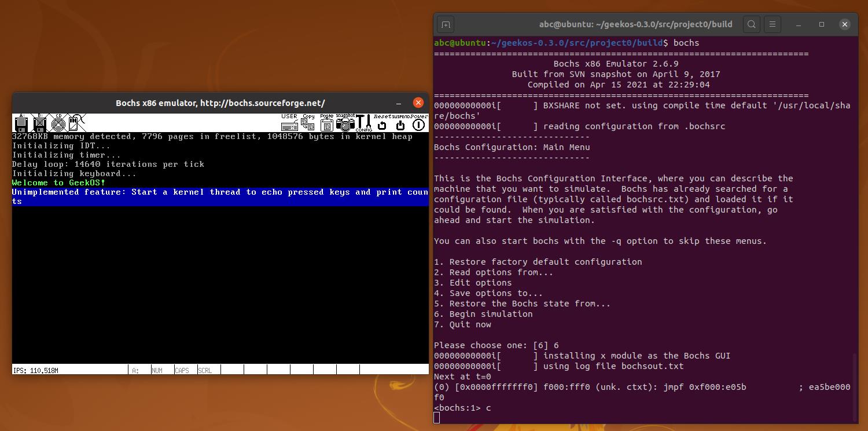Click 'Bochs x86 Emulator 2.6.9' heading

pyautogui.click(x=616, y=64)
